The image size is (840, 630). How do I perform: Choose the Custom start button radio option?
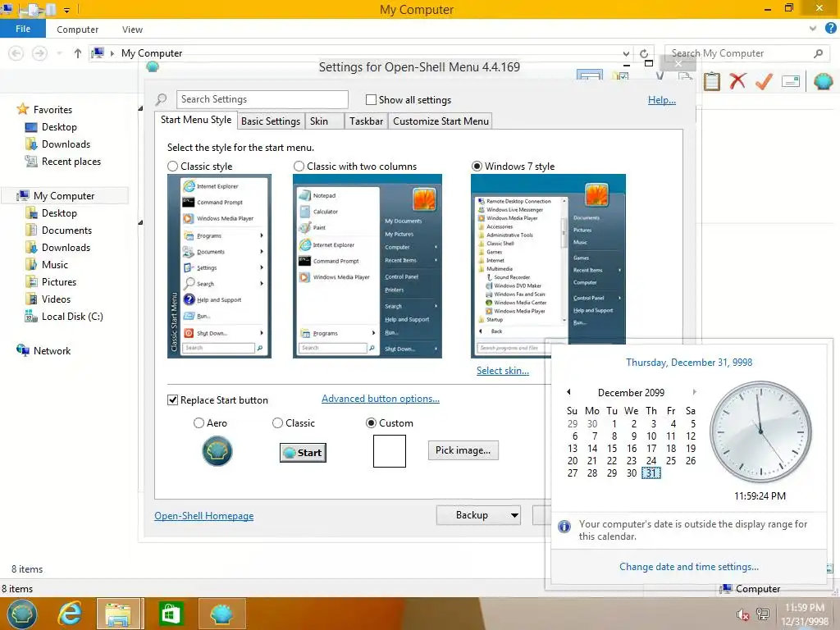click(371, 422)
